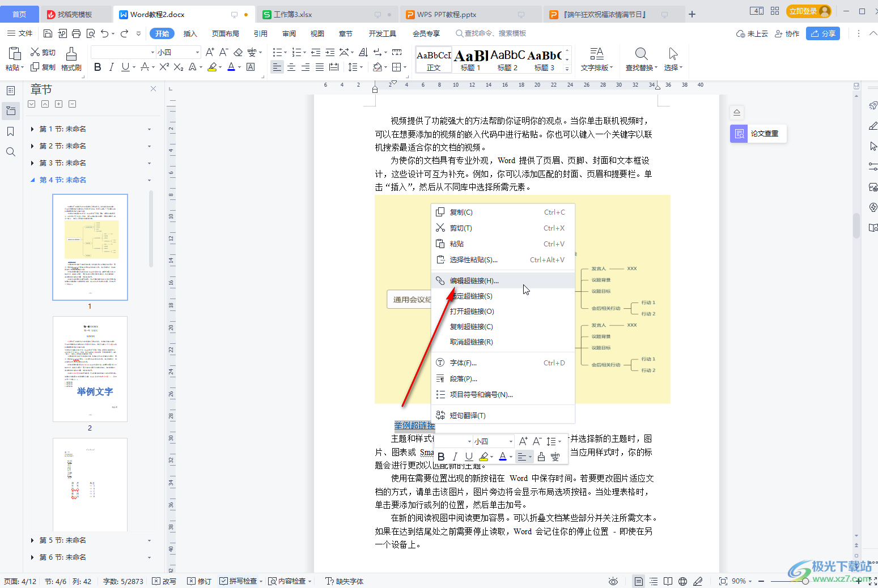Viewport: 878px width, 588px height.
Task: Select the Format Painter (格式刷) tool
Action: click(x=71, y=59)
